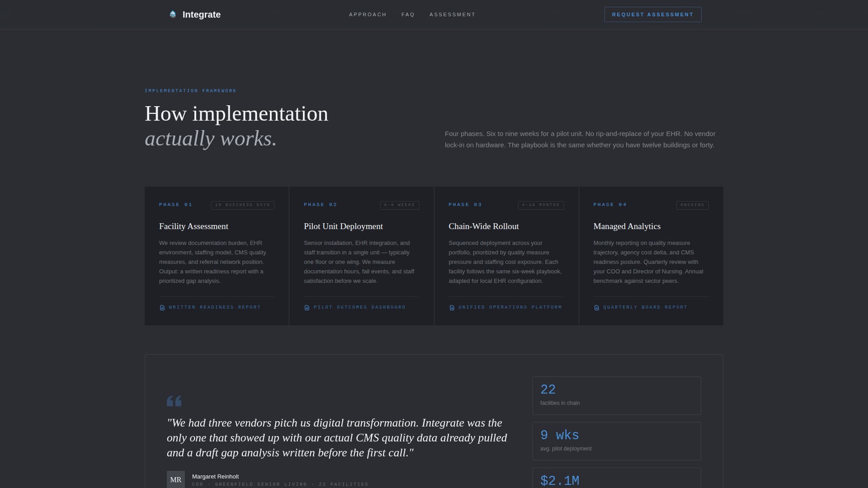Image resolution: width=868 pixels, height=488 pixels.
Task: Click the 'Pilot Unit Deployment' heading
Action: [x=343, y=226]
